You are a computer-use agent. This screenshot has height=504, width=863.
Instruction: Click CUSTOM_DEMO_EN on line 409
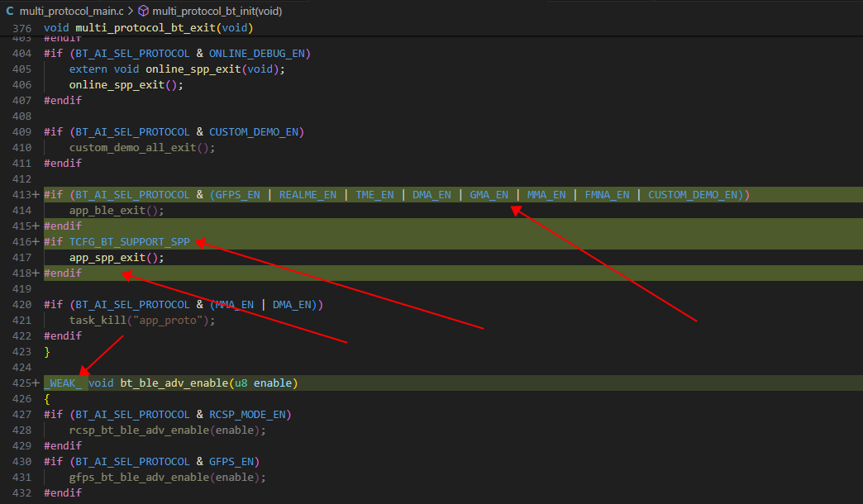pyautogui.click(x=253, y=132)
